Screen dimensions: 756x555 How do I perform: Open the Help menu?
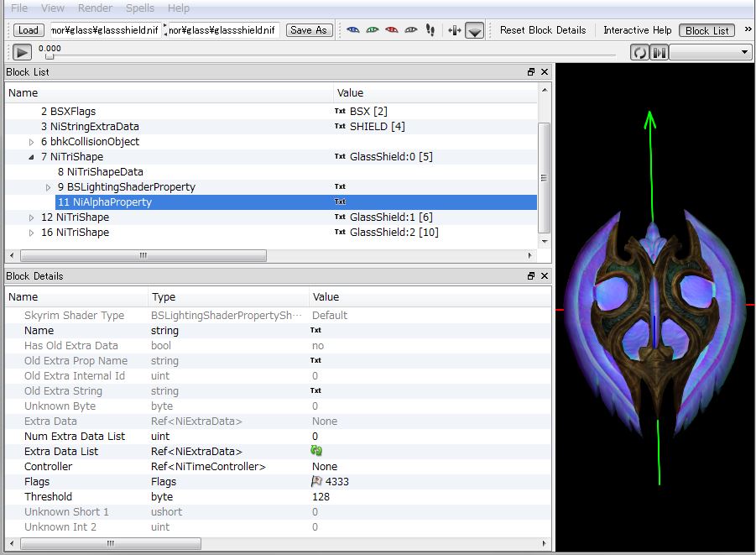pyautogui.click(x=179, y=8)
